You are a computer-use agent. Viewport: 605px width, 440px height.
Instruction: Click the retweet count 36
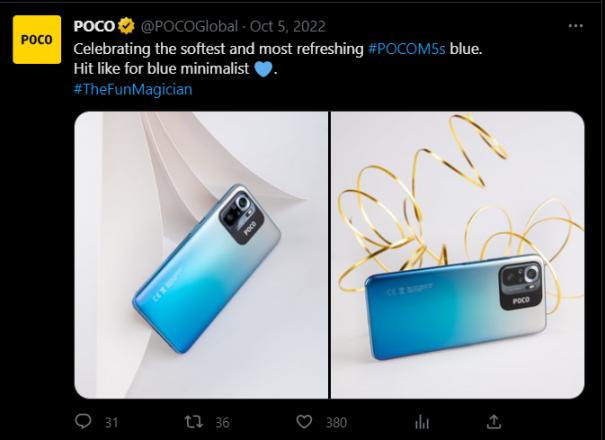tap(222, 423)
